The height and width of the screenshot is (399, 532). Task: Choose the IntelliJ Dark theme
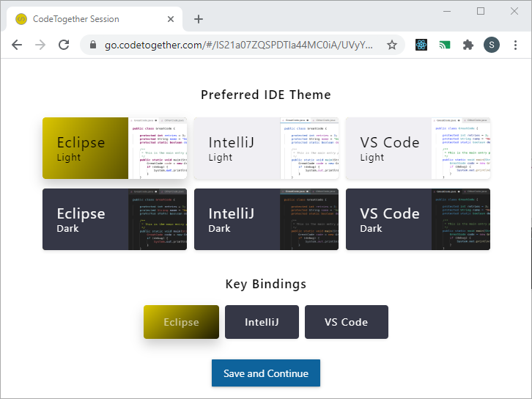tap(266, 219)
